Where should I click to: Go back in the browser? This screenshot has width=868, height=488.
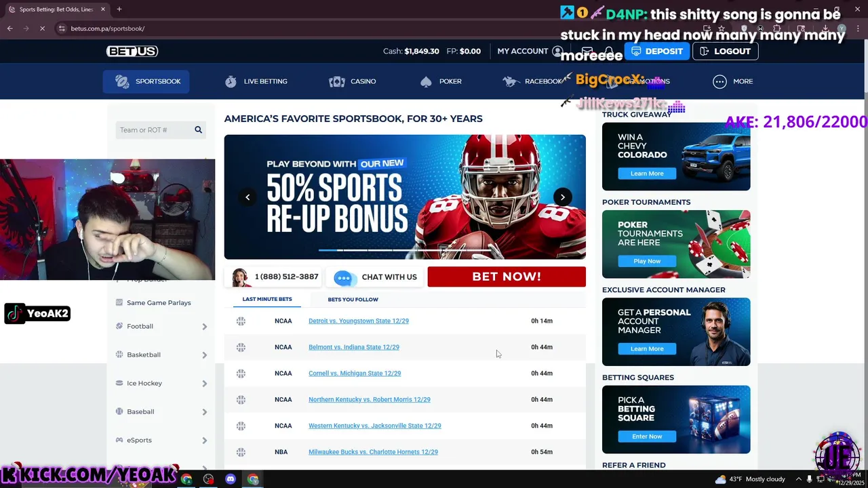pyautogui.click(x=9, y=28)
